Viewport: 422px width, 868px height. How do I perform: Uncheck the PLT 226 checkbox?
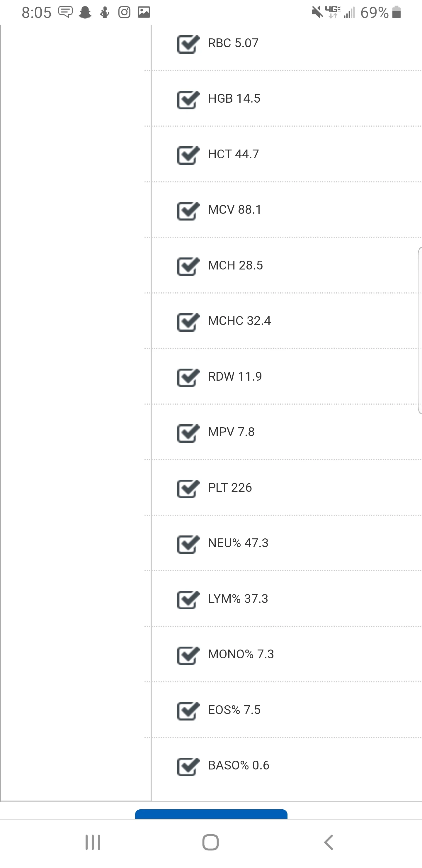[188, 489]
